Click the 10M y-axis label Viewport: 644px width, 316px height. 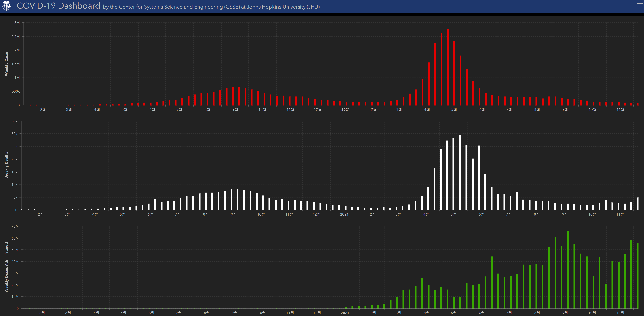point(15,297)
